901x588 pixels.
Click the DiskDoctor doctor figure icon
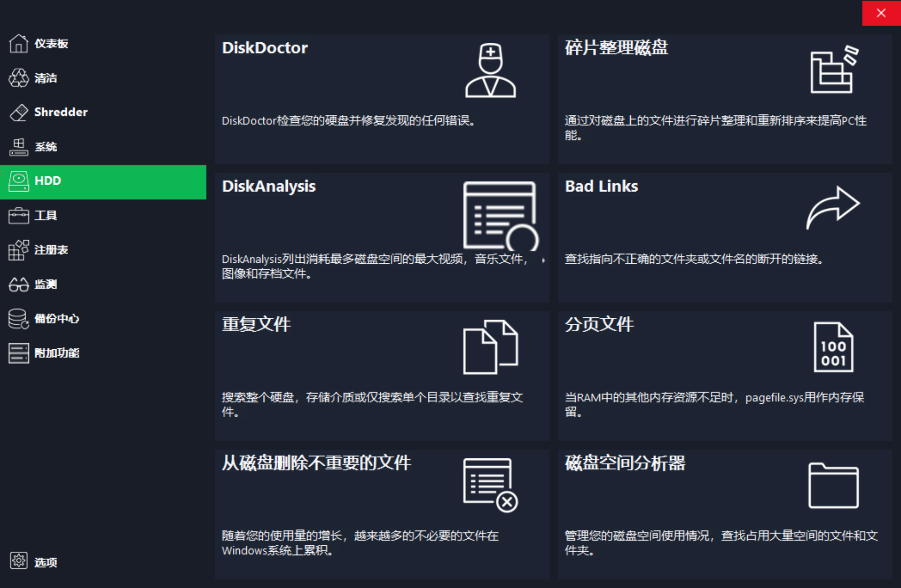coord(490,70)
